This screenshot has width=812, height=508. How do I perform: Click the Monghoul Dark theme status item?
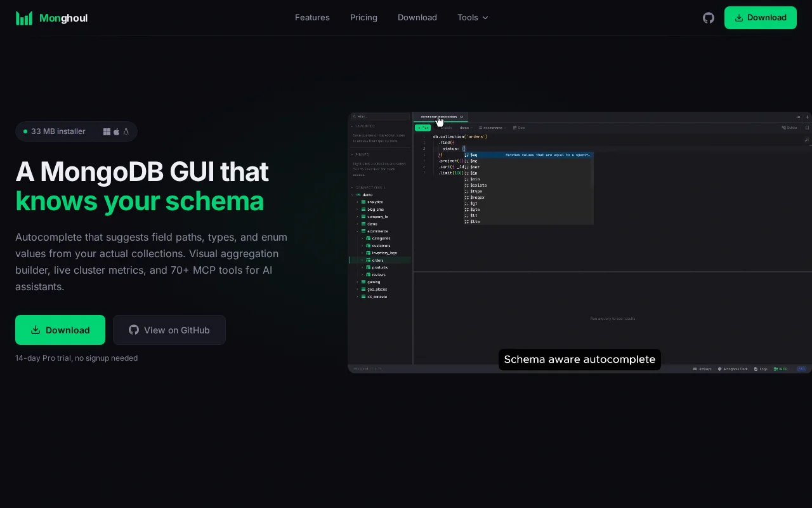click(733, 369)
